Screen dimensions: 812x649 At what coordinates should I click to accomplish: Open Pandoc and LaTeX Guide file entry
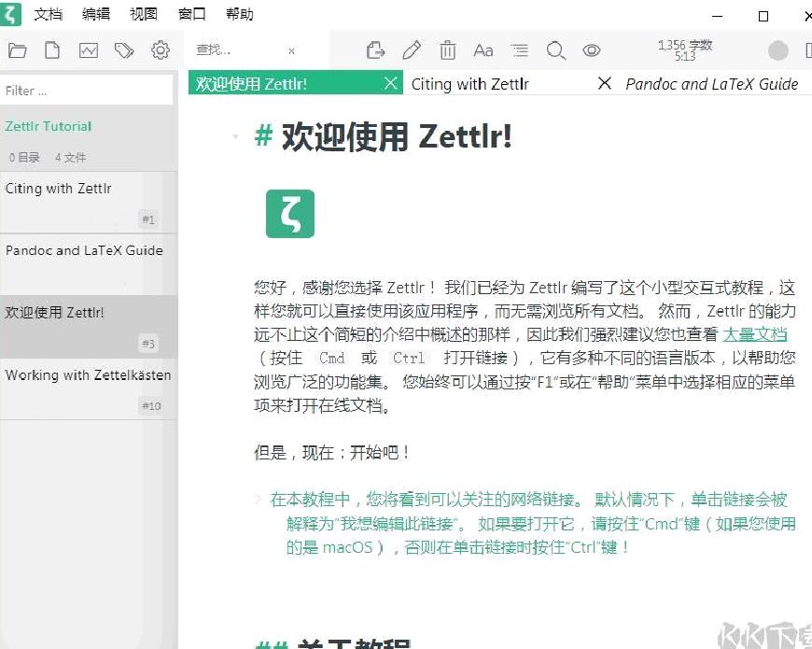point(88,264)
